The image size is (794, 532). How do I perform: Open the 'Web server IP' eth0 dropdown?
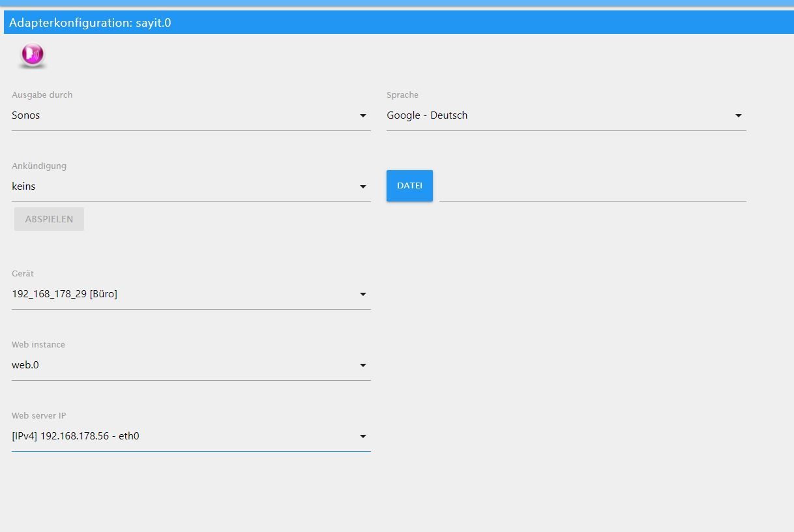[191, 436]
